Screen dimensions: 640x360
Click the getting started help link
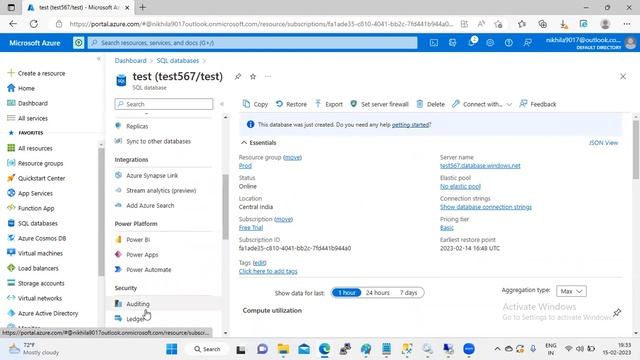tap(410, 124)
